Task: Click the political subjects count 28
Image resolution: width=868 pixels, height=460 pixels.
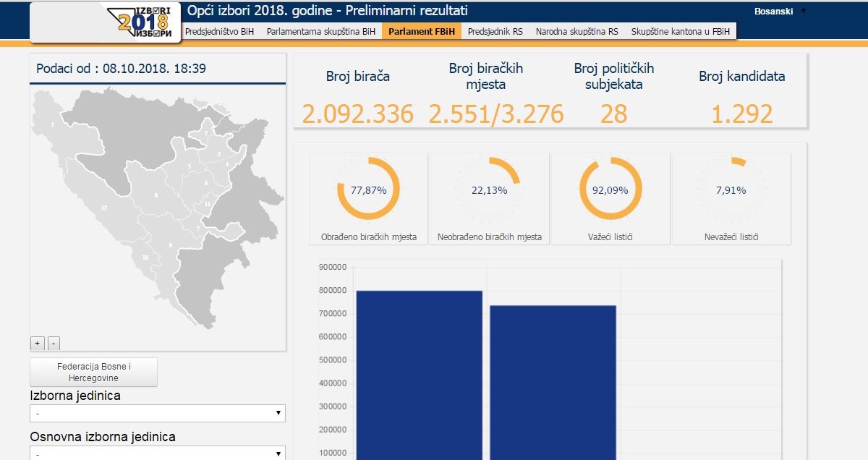Action: pos(613,114)
